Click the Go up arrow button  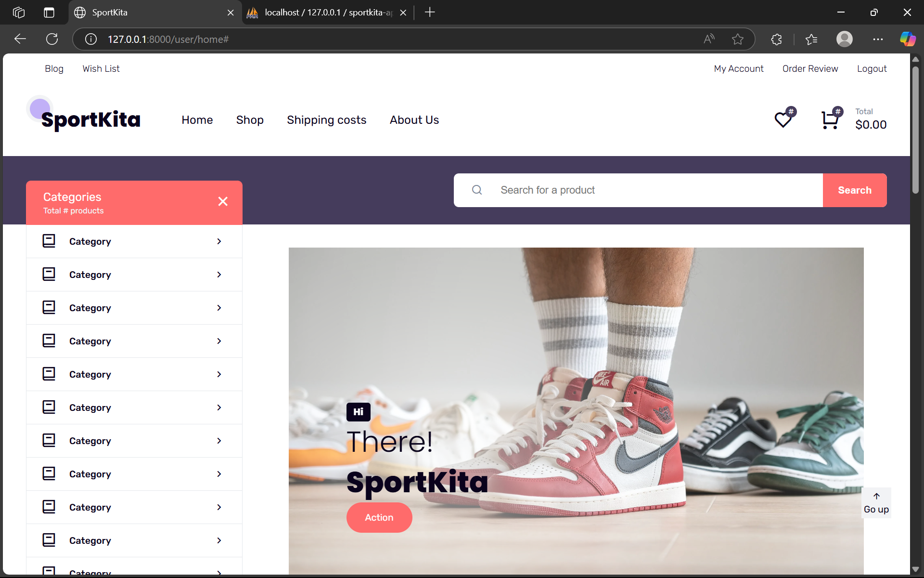(876, 503)
